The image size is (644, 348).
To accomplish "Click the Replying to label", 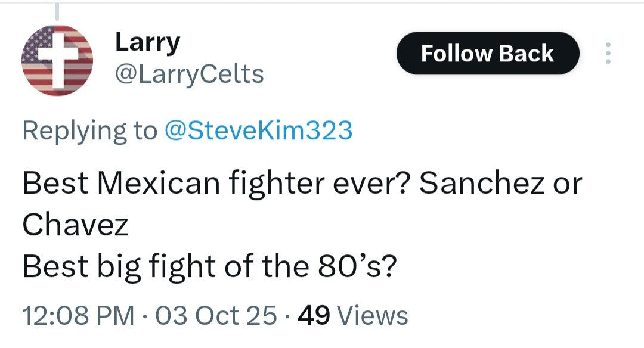I will pyautogui.click(x=88, y=130).
